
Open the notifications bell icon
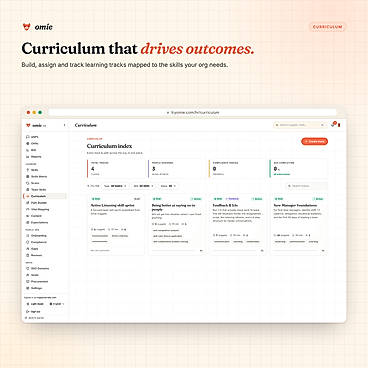pyautogui.click(x=333, y=125)
